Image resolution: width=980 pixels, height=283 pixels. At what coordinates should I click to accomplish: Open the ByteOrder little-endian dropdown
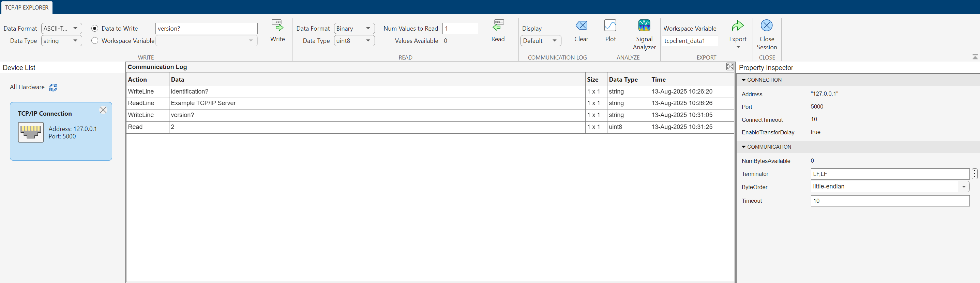click(963, 186)
